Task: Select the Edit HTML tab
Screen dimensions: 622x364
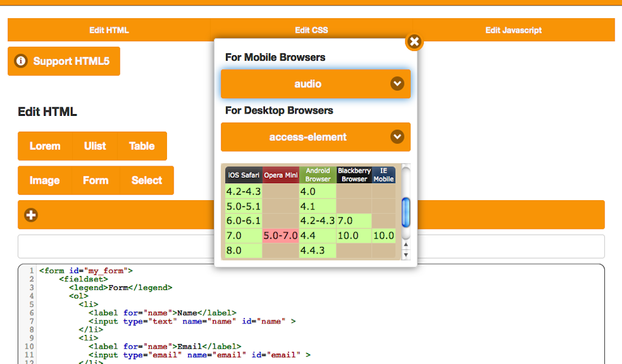Action: coord(109,30)
